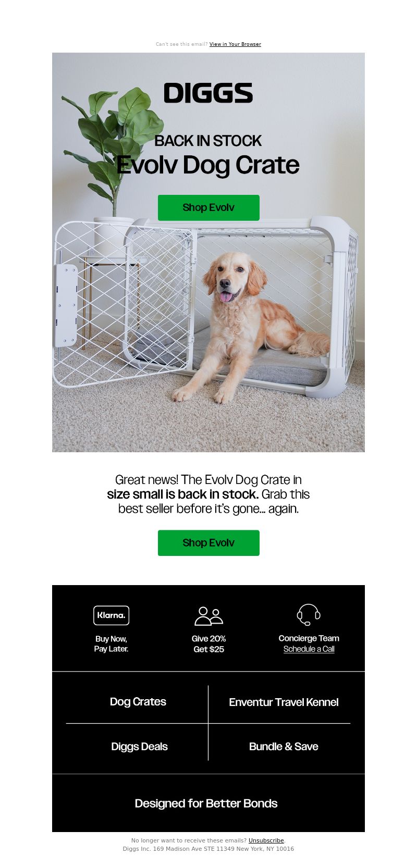This screenshot has width=417, height=868.
Task: Click the Designed for Better Bonds banner
Action: click(206, 803)
